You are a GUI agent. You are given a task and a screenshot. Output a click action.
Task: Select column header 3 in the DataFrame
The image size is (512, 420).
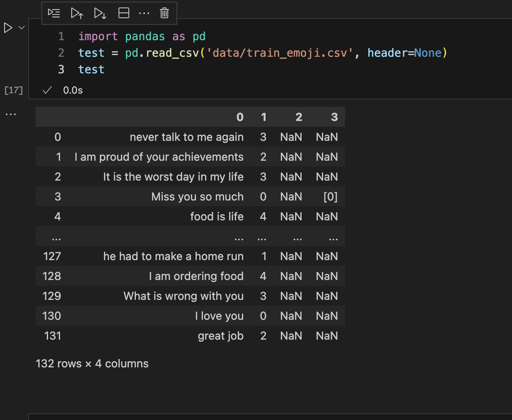pos(334,117)
